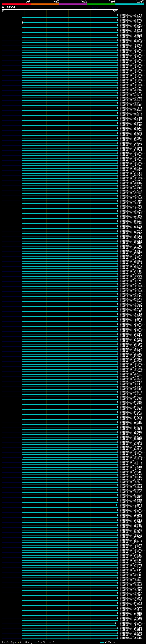The image size is (146, 644).
Task: Click hit label UniRef100_Q9U8R3
Action: (x=131, y=37)
